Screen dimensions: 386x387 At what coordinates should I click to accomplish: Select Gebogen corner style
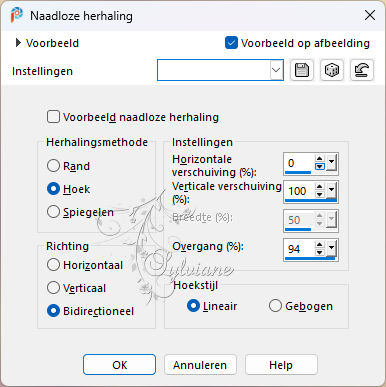[275, 306]
